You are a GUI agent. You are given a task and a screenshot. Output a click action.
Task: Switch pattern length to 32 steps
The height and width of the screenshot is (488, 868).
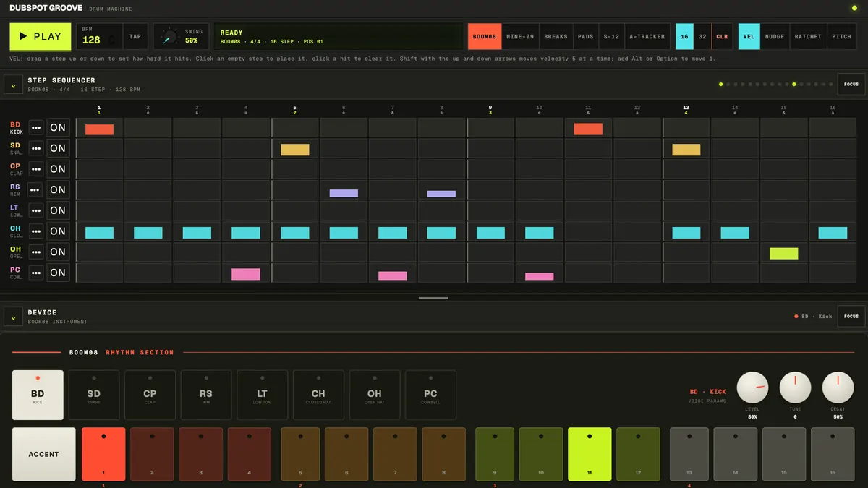coord(702,36)
